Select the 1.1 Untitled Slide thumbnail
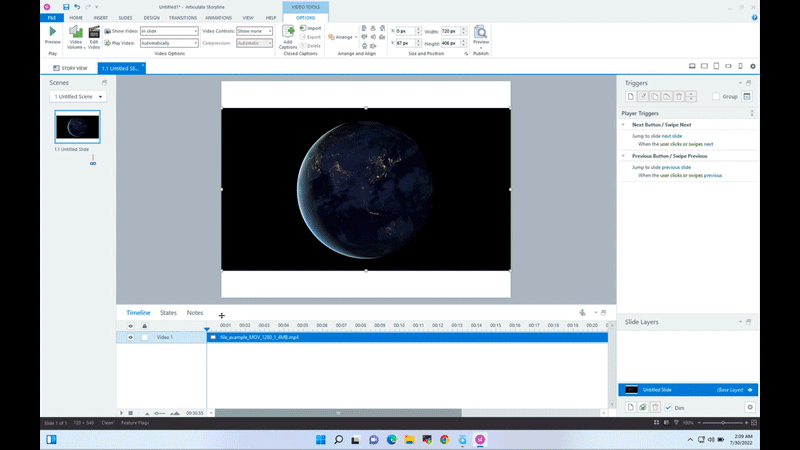The width and height of the screenshot is (800, 450). point(77,127)
